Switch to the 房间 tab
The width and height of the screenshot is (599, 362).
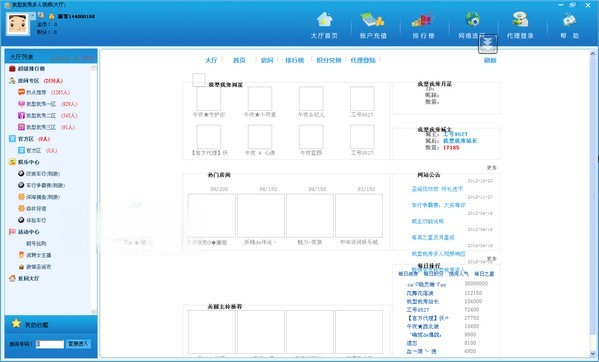tap(267, 60)
